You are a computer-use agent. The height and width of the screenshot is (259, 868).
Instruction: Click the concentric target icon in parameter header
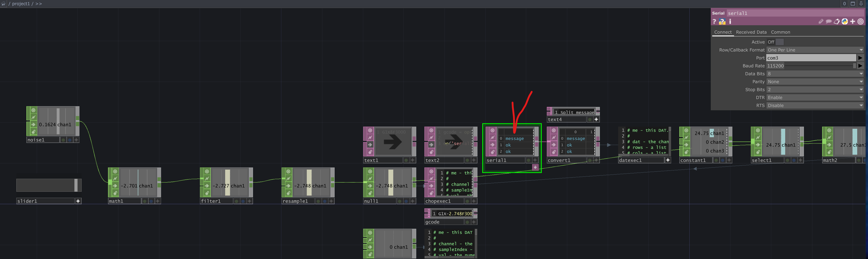861,22
